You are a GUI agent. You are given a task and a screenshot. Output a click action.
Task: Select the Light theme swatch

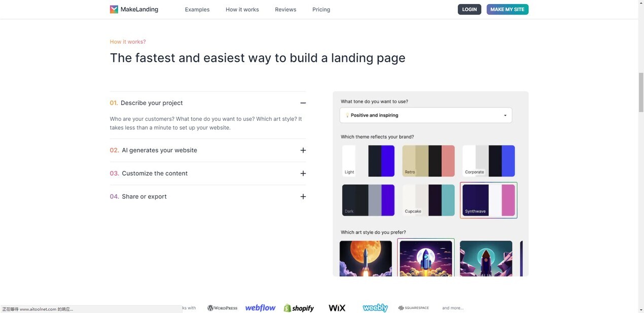coord(368,161)
